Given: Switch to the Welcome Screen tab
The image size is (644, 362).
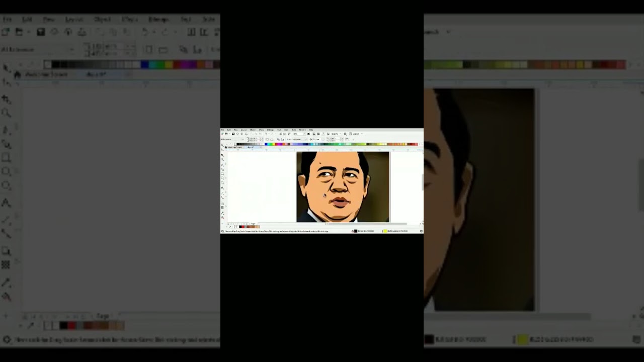Looking at the screenshot, I should (x=234, y=147).
